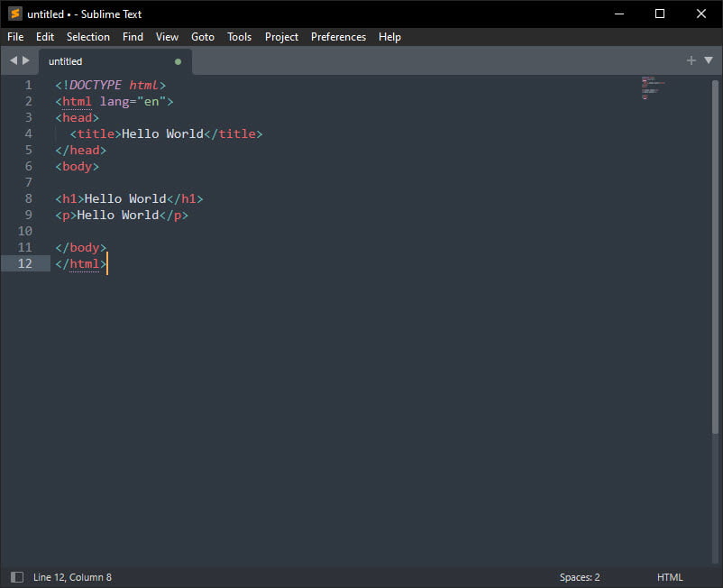Open the Tools menu
This screenshot has width=723, height=588.
point(239,37)
